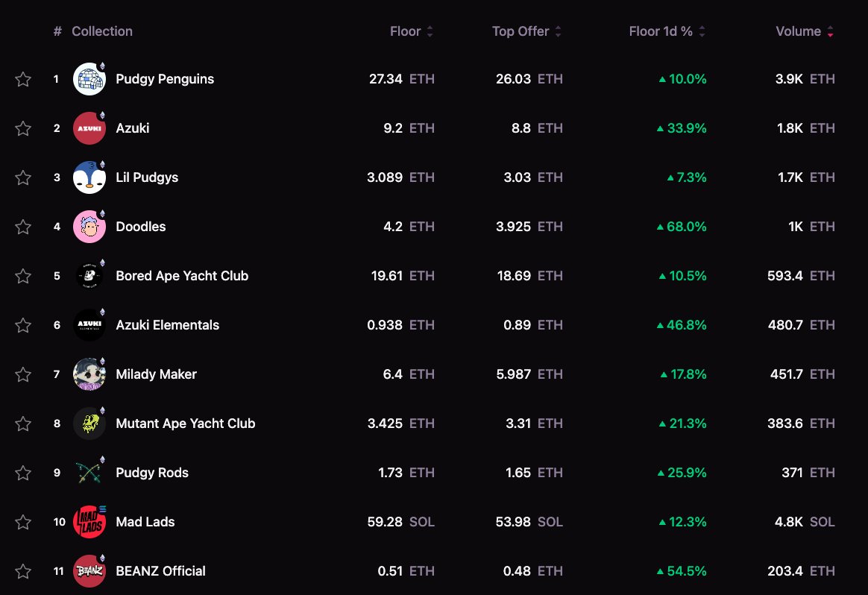Click the Lil Pudgys penguin avatar
Viewport: 868px width, 595px height.
click(x=89, y=177)
